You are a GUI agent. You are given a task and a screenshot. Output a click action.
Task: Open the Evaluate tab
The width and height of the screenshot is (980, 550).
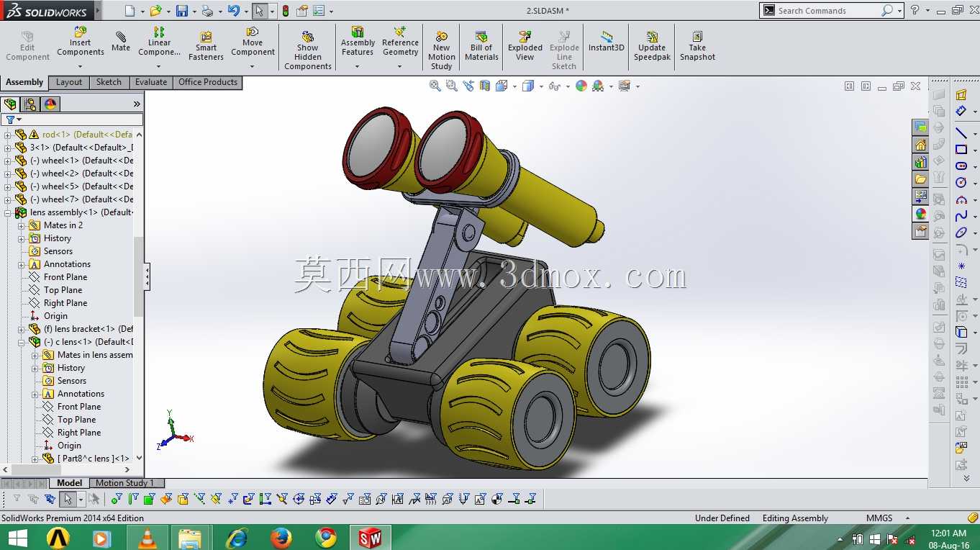pos(151,82)
